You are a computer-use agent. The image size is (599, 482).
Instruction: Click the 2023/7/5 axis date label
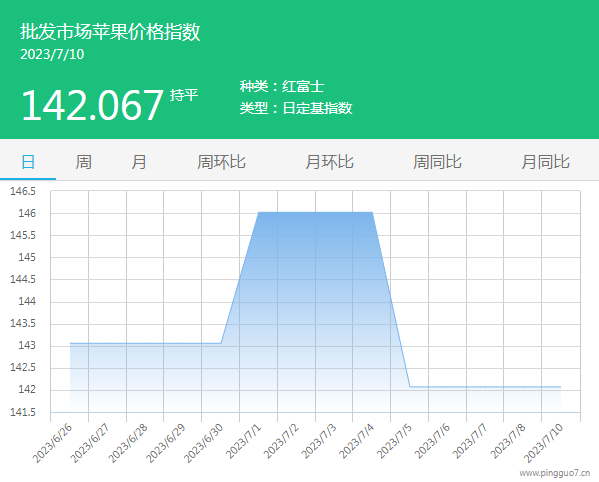(x=395, y=441)
